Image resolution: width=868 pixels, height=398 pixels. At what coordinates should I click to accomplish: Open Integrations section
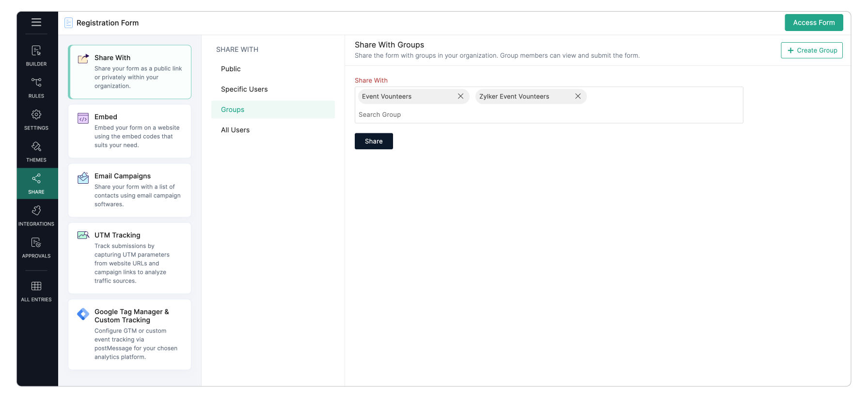coord(36,216)
